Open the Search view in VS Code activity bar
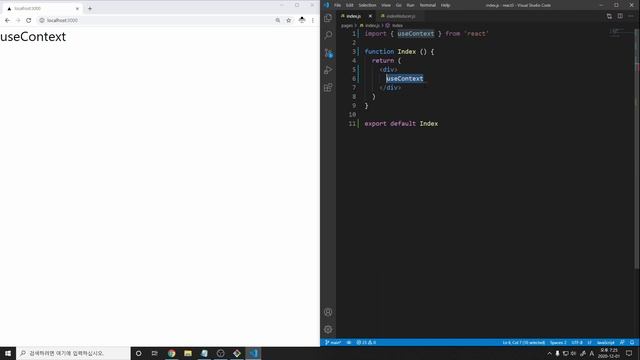The width and height of the screenshot is (640, 360). (328, 35)
